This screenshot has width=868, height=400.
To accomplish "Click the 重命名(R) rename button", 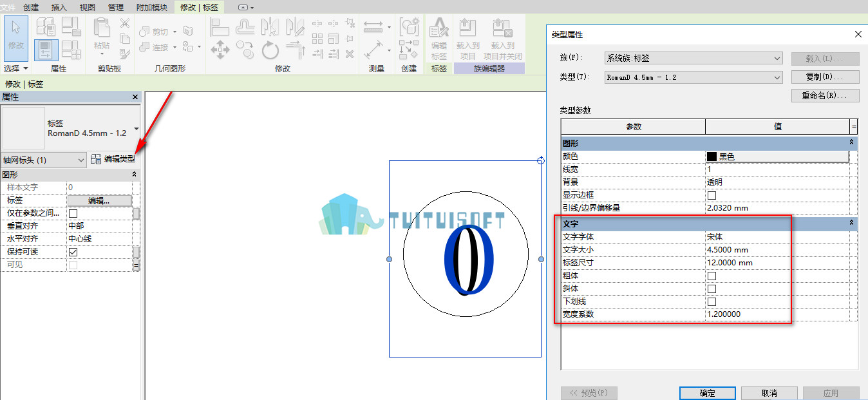I will (x=825, y=95).
